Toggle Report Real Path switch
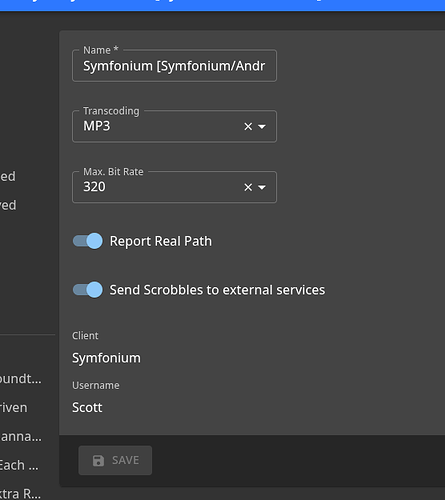Viewport: 445px width, 500px height. pyautogui.click(x=88, y=241)
